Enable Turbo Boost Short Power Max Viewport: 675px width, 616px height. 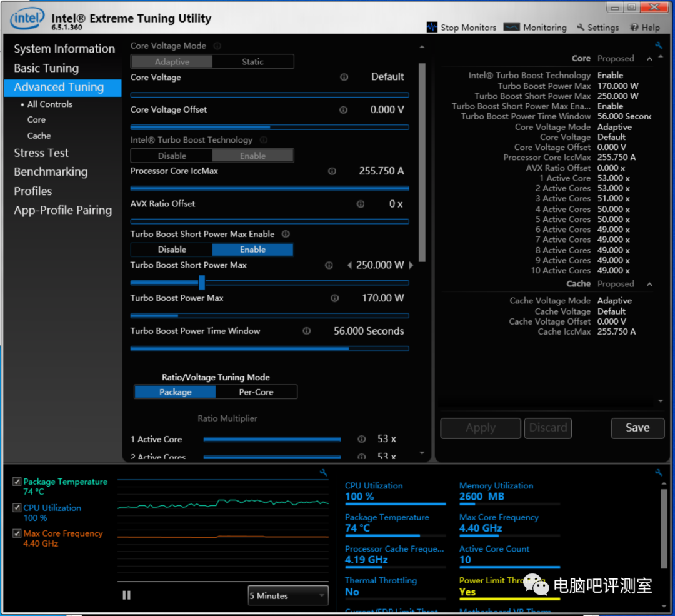coord(252,250)
